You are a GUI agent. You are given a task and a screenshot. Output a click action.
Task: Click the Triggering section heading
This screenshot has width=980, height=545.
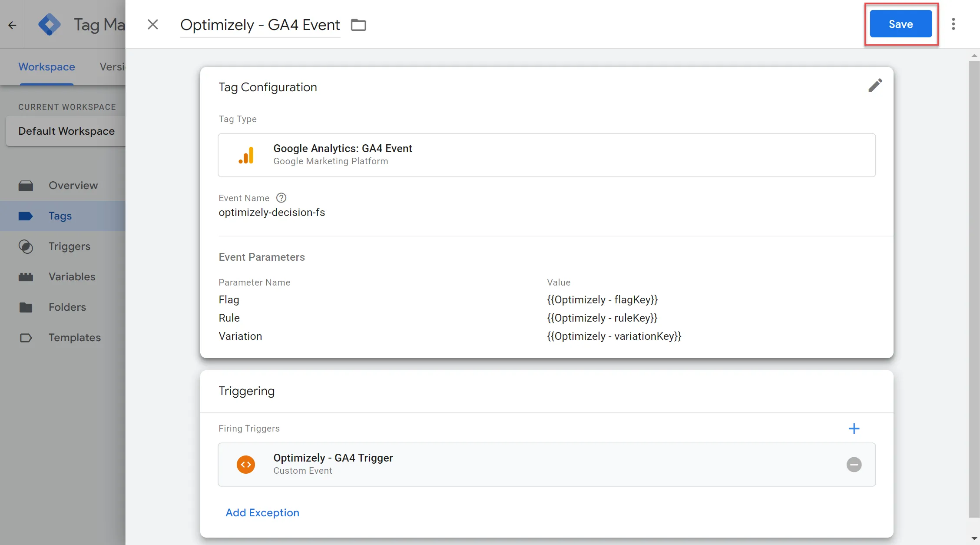247,391
